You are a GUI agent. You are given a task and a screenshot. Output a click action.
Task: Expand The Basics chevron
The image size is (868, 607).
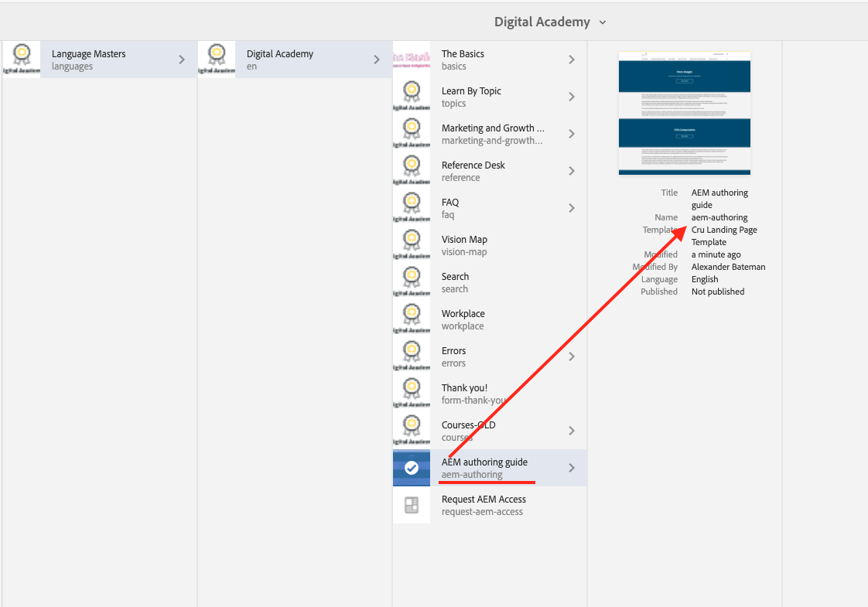point(572,60)
